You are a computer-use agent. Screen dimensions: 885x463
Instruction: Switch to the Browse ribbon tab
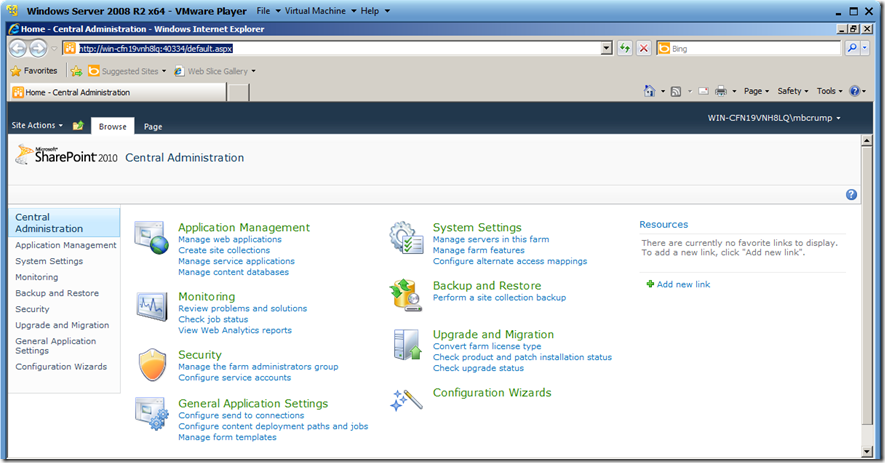[112, 126]
